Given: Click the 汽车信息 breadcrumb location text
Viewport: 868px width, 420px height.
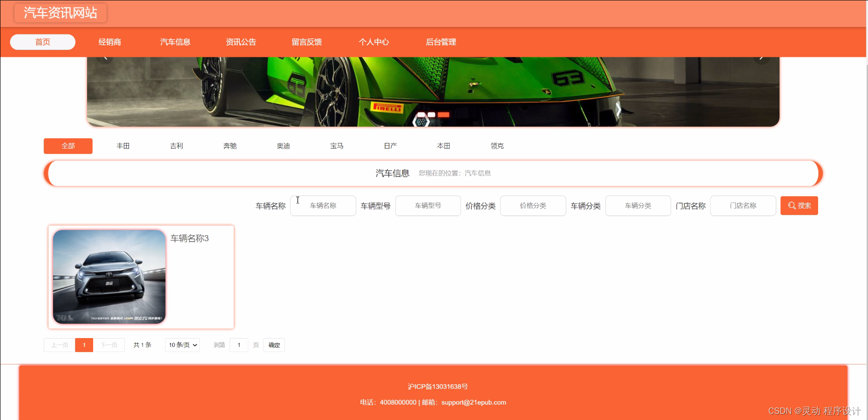Looking at the screenshot, I should 478,173.
